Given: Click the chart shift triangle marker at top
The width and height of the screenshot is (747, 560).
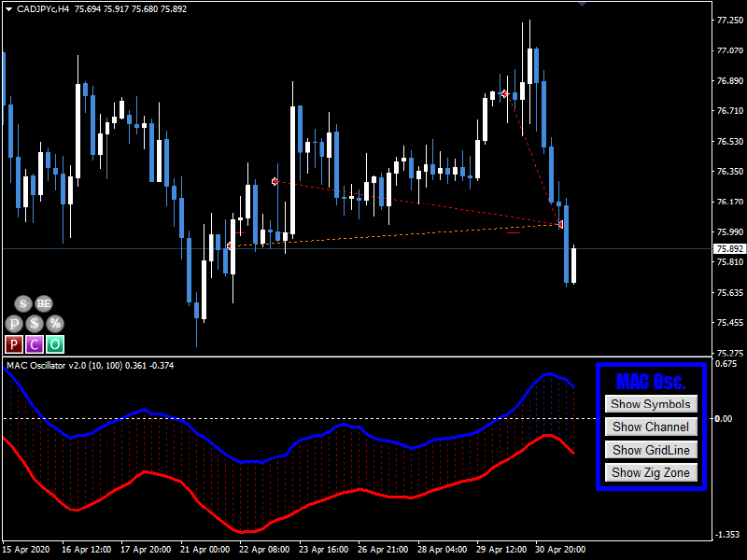Looking at the screenshot, I should coord(582,4).
